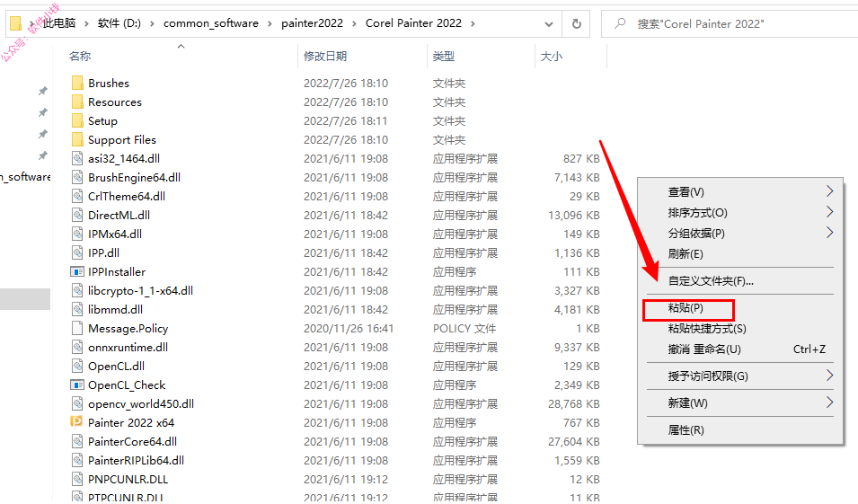The height and width of the screenshot is (504, 858).
Task: Click the Support Files folder icon
Action: [x=77, y=139]
